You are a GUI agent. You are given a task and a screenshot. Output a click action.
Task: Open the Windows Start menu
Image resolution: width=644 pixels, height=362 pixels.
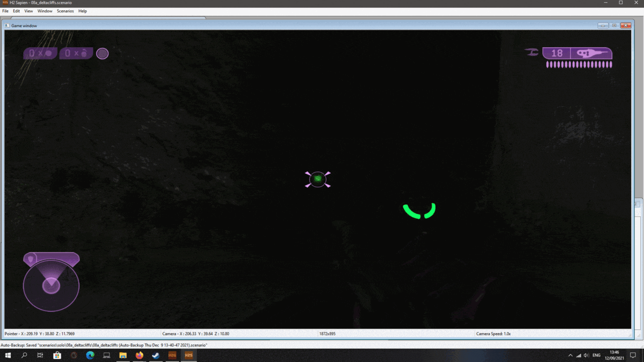click(8, 355)
